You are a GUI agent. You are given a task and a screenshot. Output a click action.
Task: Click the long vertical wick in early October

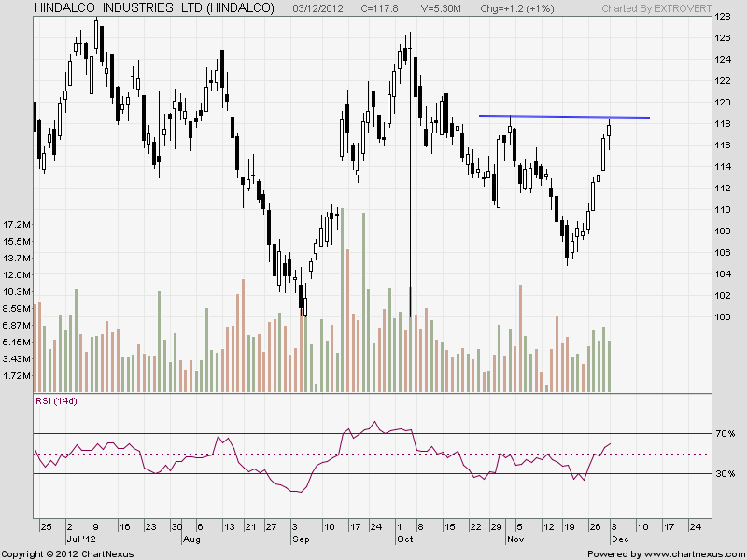pos(411,187)
